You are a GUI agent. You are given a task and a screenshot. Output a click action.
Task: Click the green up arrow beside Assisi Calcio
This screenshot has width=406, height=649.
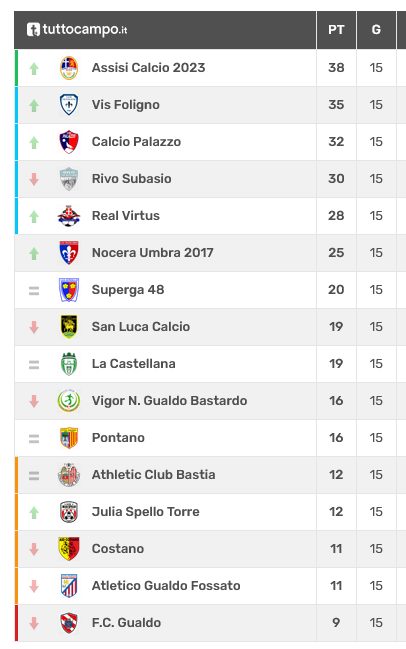click(34, 69)
